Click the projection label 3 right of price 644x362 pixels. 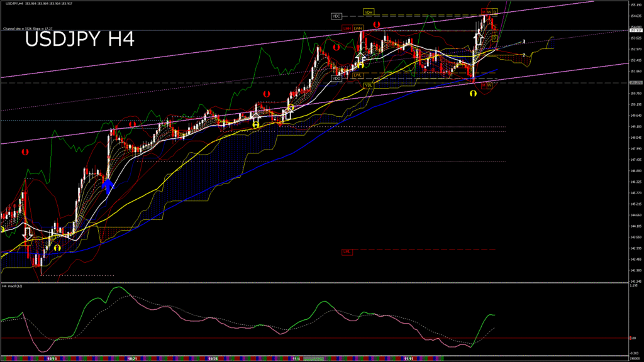[524, 41]
